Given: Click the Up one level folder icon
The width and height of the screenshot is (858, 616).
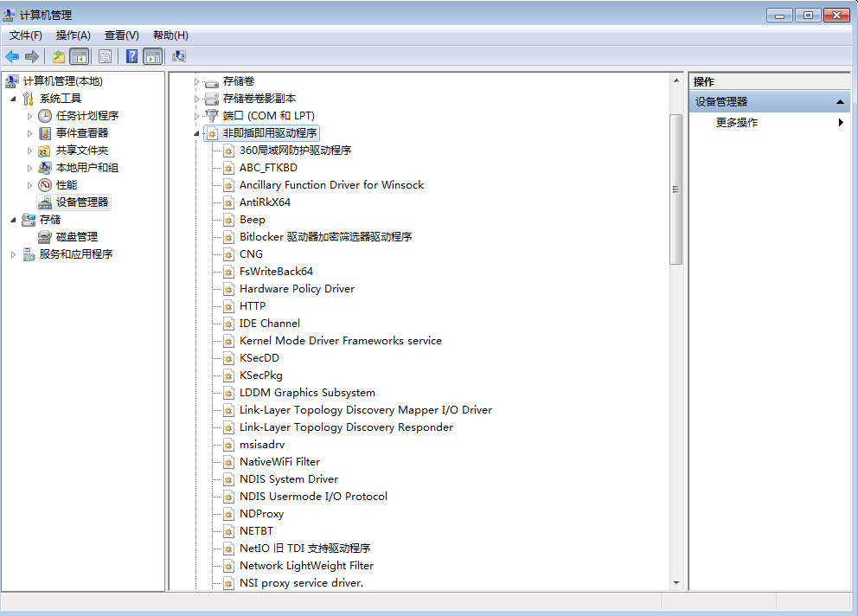Looking at the screenshot, I should [x=59, y=56].
